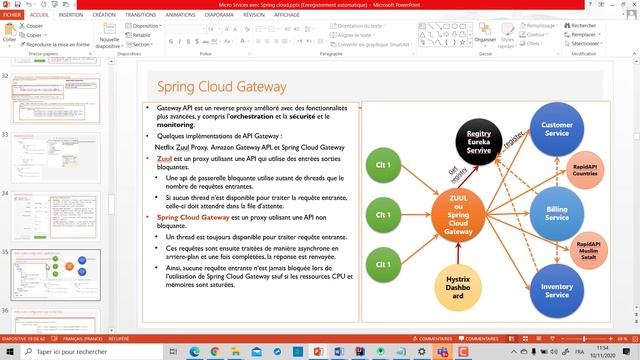640x360 pixels.
Task: Start the slideshow from the status bar icon
Action: point(552,339)
